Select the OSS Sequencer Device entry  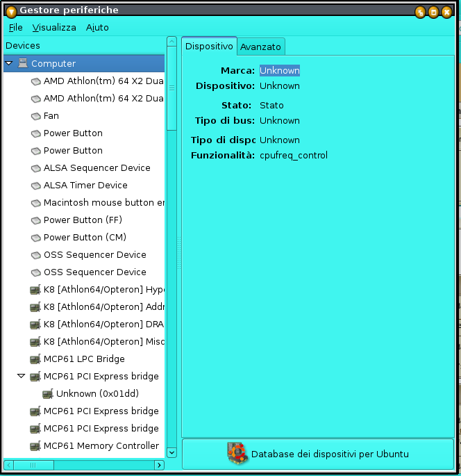pyautogui.click(x=94, y=255)
